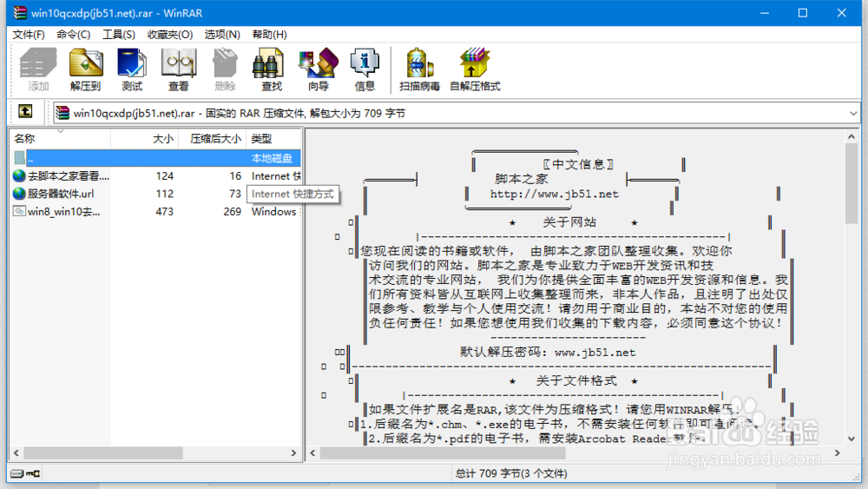Click the packed size value 73
This screenshot has height=489, width=868.
point(235,194)
